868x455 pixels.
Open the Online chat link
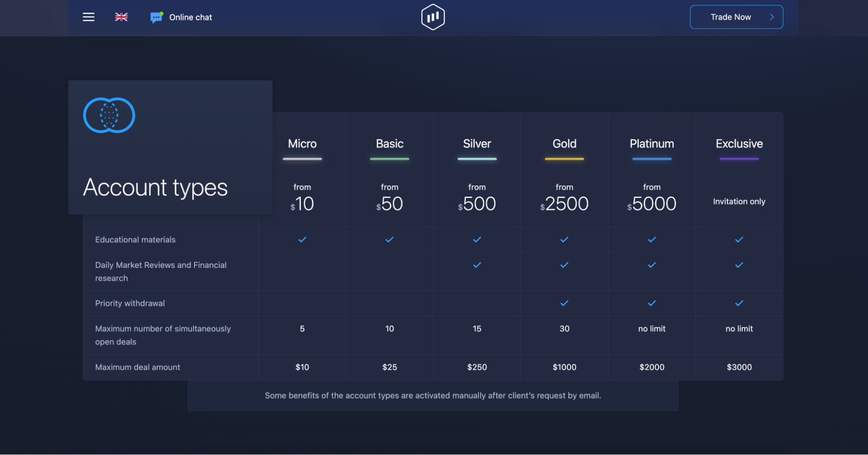190,17
